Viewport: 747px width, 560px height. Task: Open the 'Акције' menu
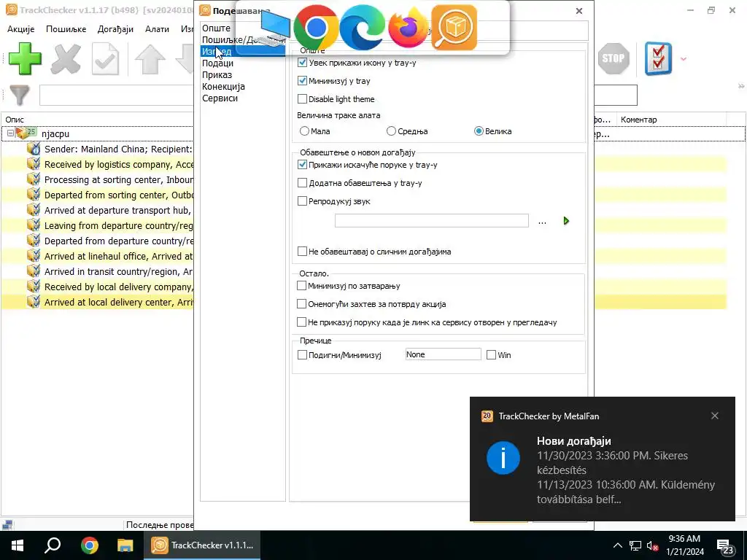tap(21, 29)
